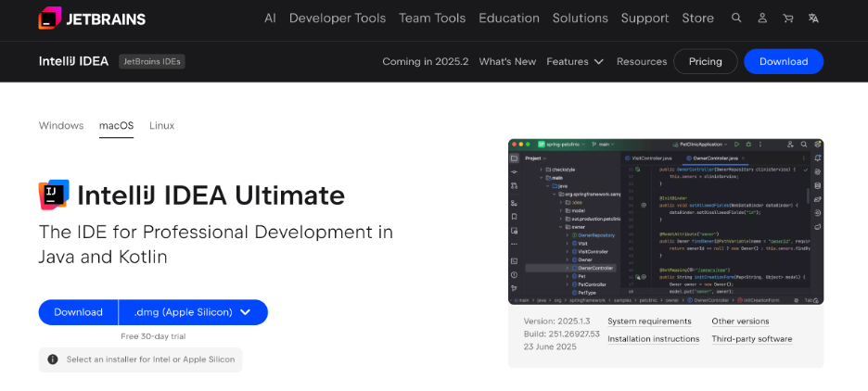The height and width of the screenshot is (391, 868).
Task: Click the JetBrains logo
Action: [92, 19]
